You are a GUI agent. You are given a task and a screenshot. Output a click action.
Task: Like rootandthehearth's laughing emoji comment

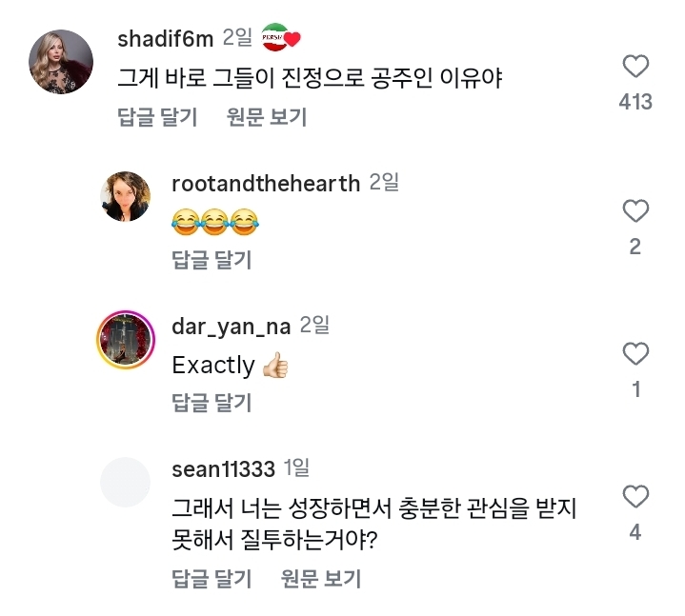635,210
